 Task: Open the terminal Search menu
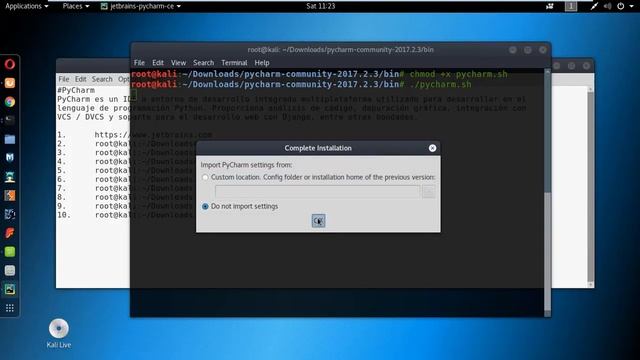coord(203,63)
